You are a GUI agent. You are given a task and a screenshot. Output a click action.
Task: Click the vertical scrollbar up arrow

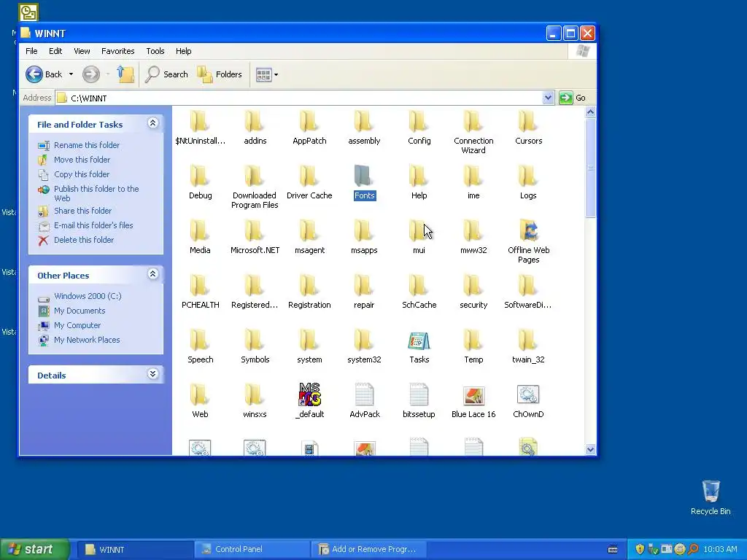pos(590,112)
